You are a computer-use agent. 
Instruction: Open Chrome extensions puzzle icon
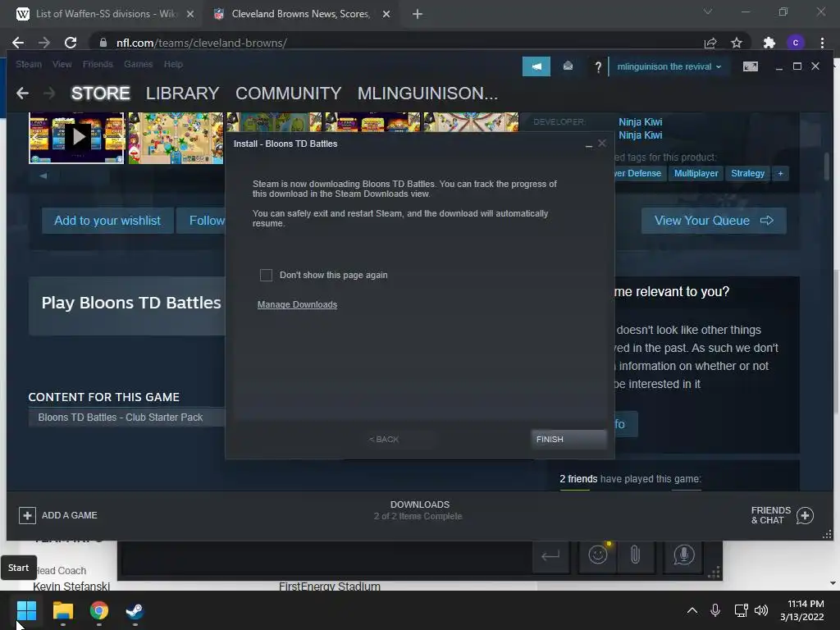coord(769,43)
